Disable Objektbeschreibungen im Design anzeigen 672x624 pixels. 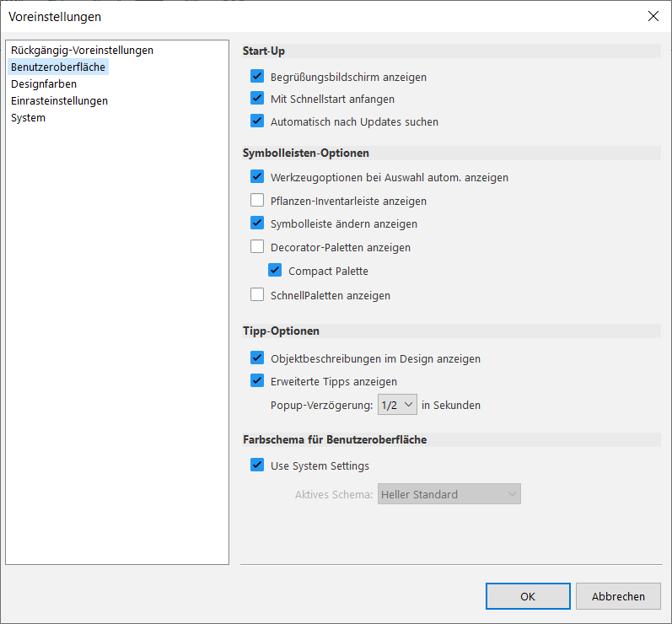257,358
